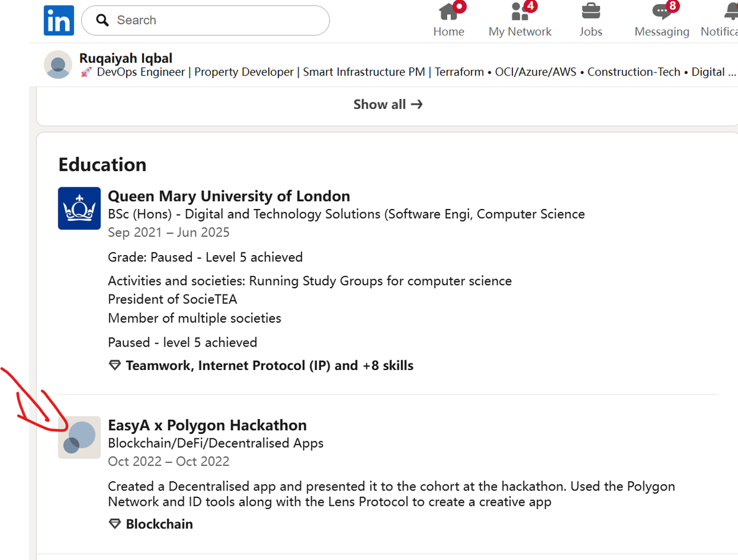Click the Oct 2022 – Oct 2022 dates
The width and height of the screenshot is (738, 560).
point(169,462)
